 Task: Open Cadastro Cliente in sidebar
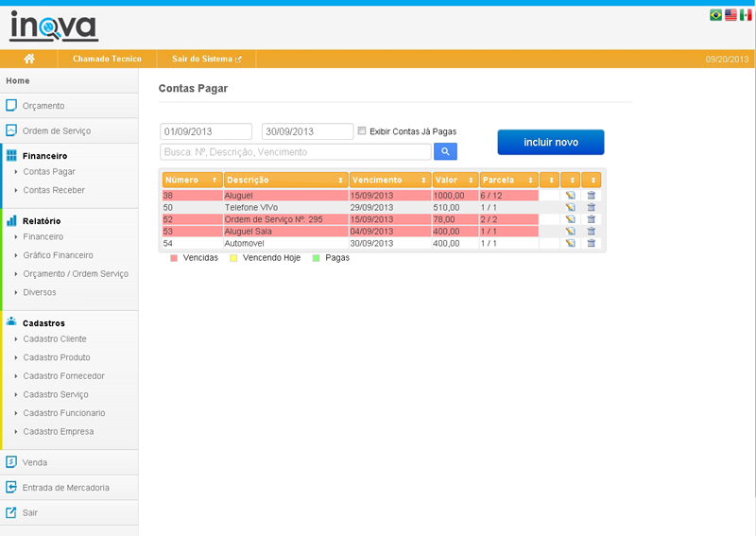(55, 338)
